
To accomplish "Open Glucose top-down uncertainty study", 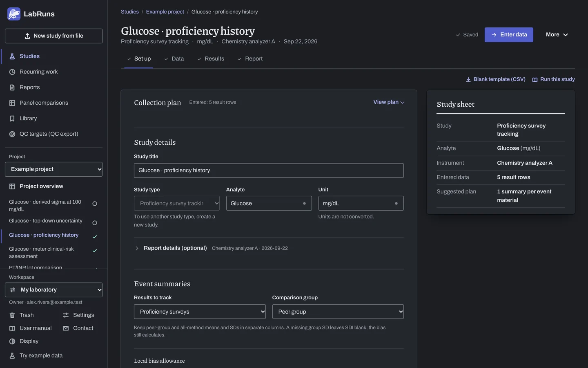I will coord(46,221).
